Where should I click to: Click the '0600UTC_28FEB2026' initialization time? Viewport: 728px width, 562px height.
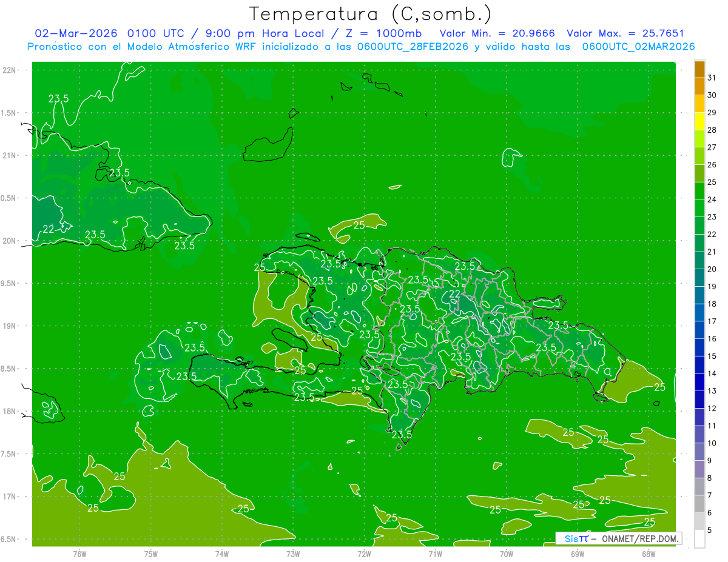tap(413, 47)
